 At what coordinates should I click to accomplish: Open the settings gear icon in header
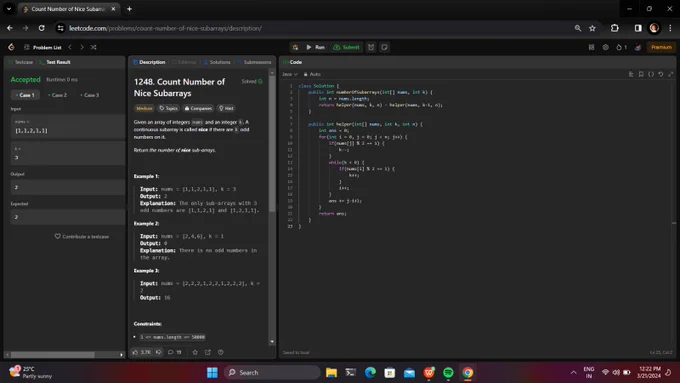tap(605, 47)
